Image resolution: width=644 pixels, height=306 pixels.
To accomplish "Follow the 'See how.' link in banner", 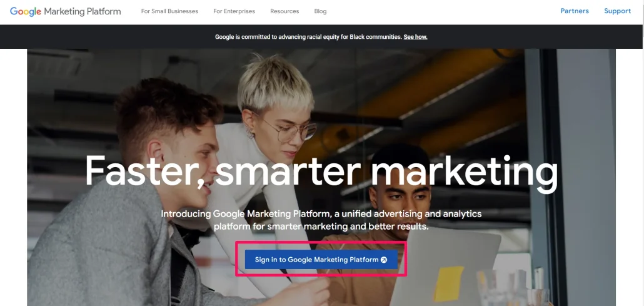I will coord(415,37).
